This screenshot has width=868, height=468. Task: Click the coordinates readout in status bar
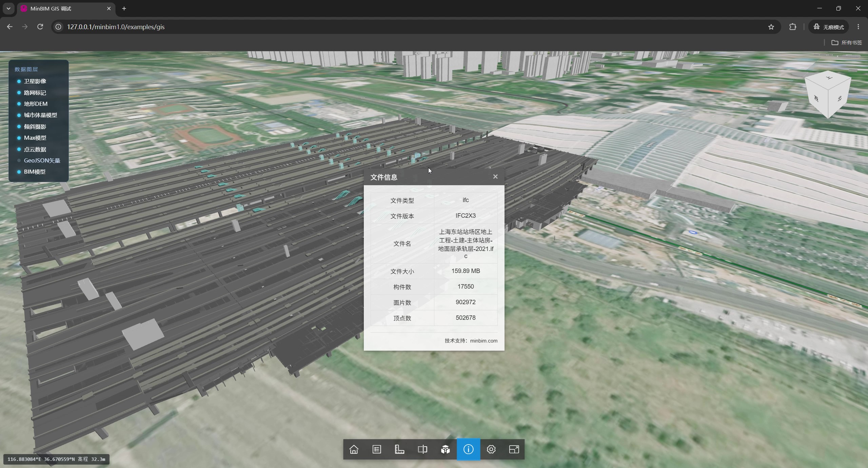coord(56,459)
